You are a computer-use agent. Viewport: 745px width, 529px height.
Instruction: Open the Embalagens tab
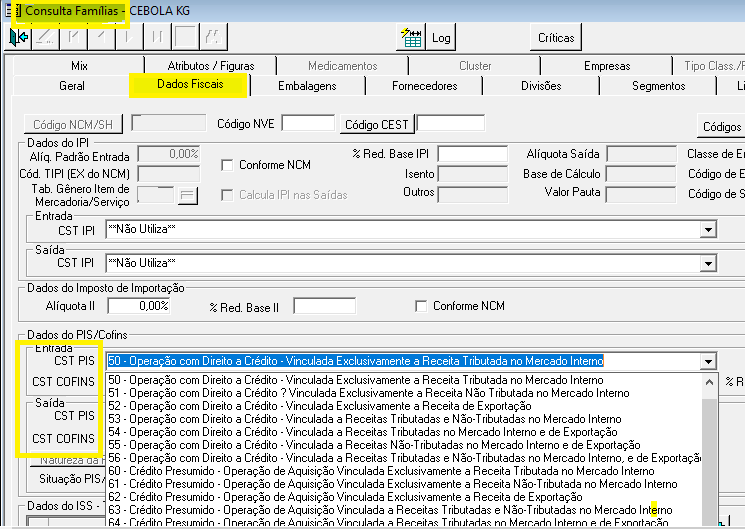[x=307, y=86]
